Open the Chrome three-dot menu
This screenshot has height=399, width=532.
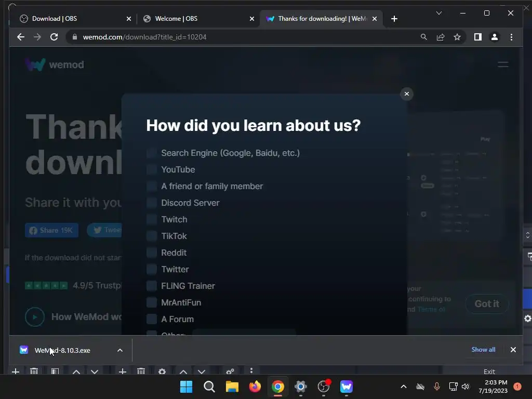click(x=511, y=37)
